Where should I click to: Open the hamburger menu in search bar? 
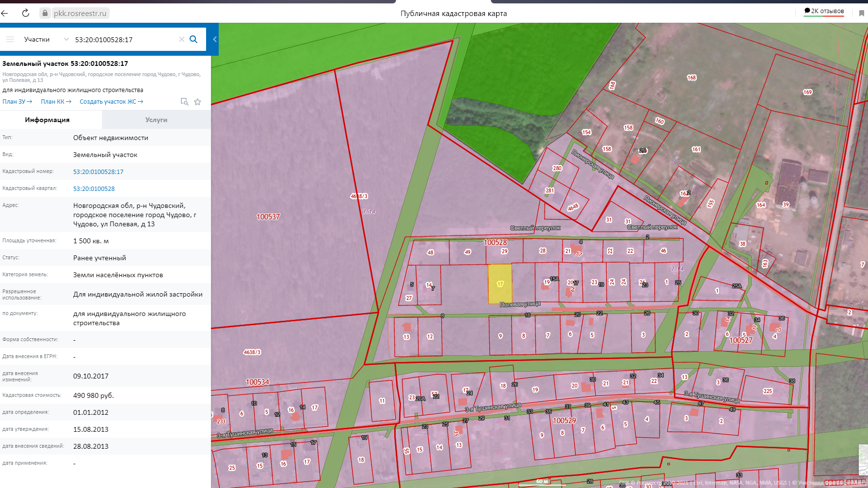click(10, 39)
